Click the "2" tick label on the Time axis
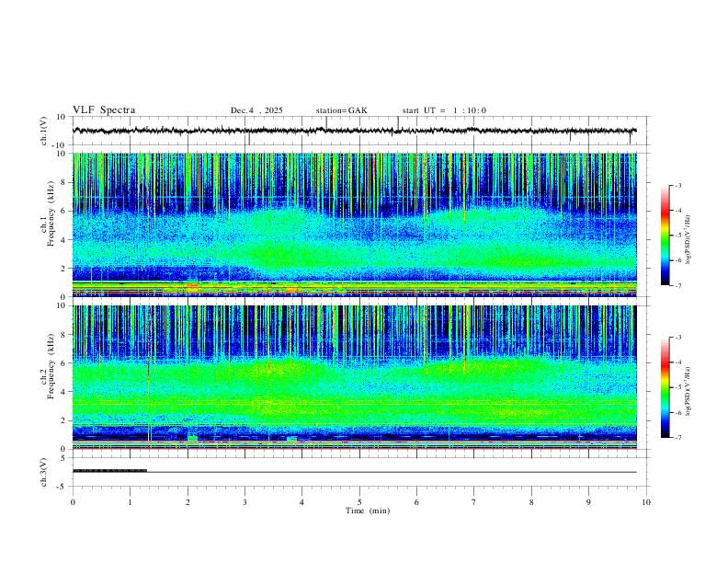 [x=188, y=502]
